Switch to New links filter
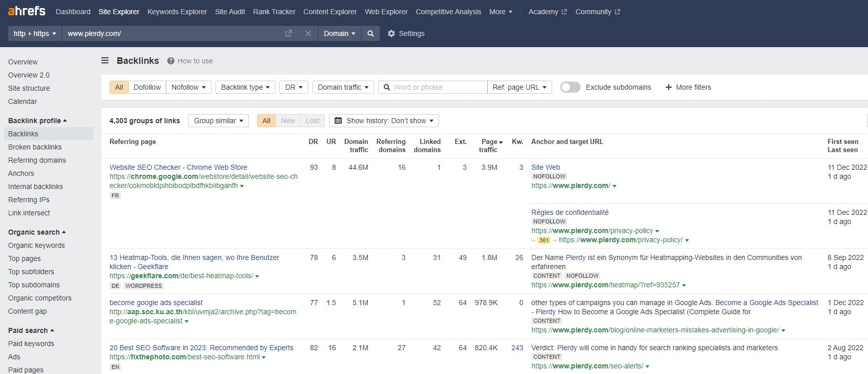868x374 pixels. (288, 121)
